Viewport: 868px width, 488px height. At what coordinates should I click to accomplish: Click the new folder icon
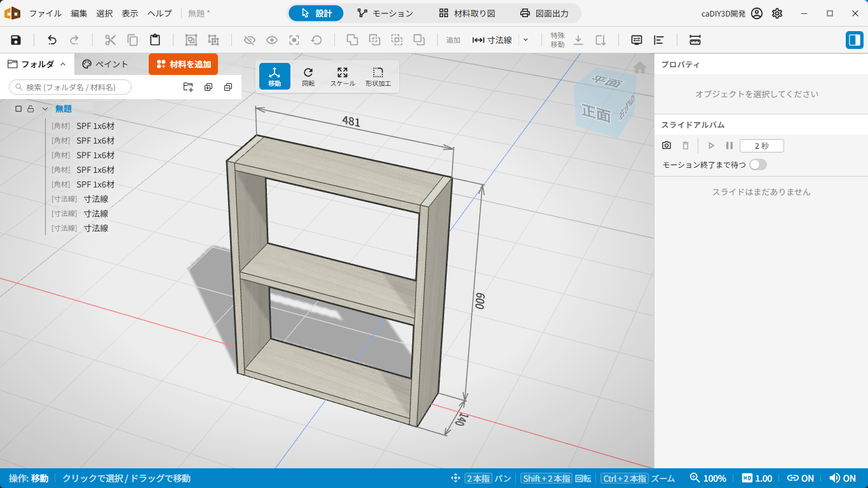[188, 87]
